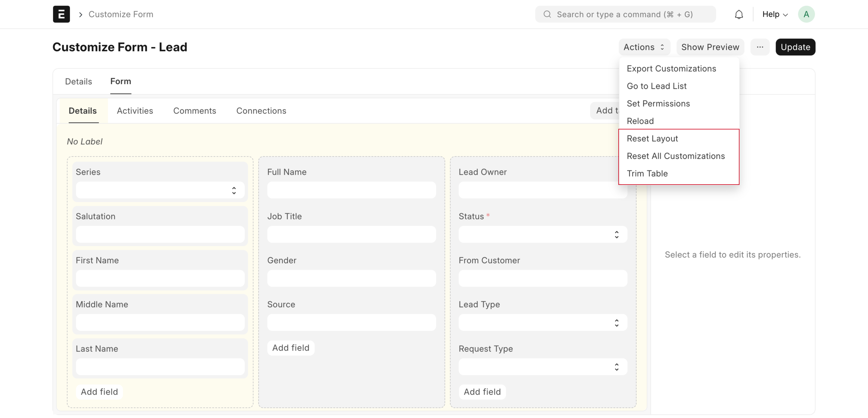Open the Series select dropdown
The height and width of the screenshot is (418, 868).
[160, 190]
